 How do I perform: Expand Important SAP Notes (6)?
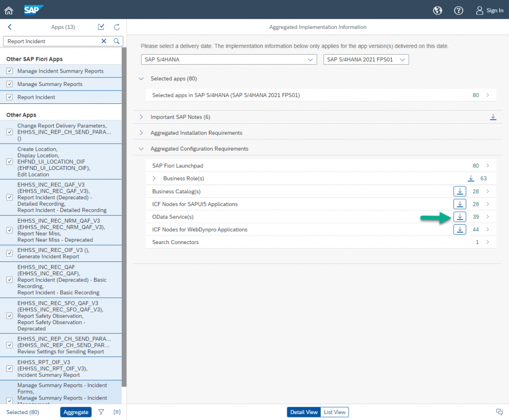[141, 117]
